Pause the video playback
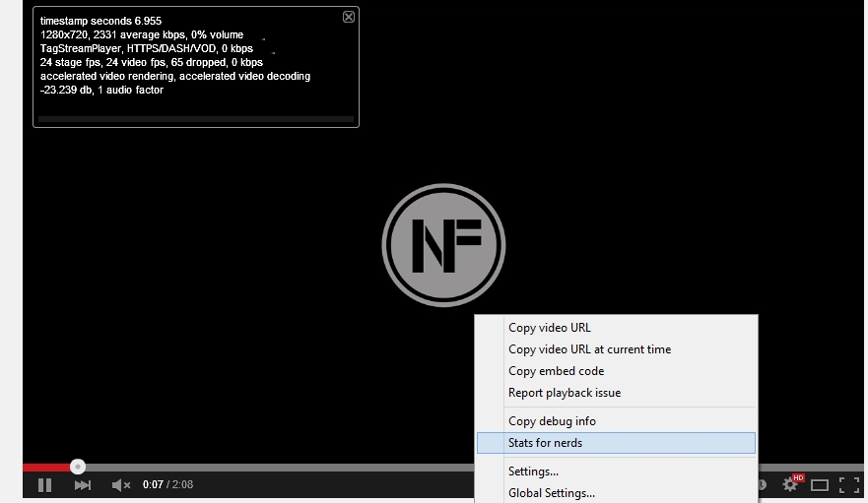This screenshot has height=503, width=868. pyautogui.click(x=45, y=485)
